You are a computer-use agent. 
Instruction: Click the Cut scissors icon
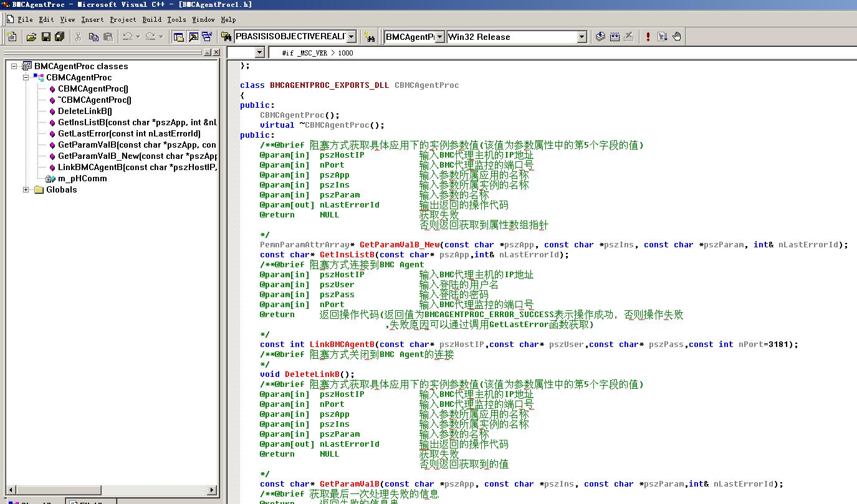[79, 37]
